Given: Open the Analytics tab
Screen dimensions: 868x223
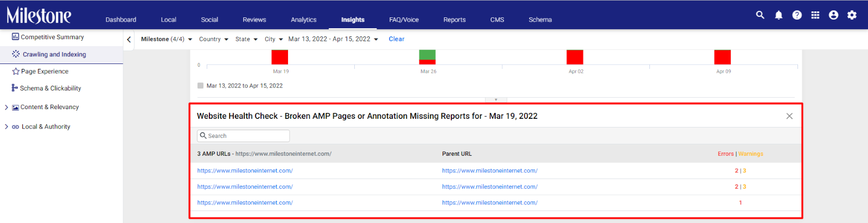Looking at the screenshot, I should coord(304,20).
